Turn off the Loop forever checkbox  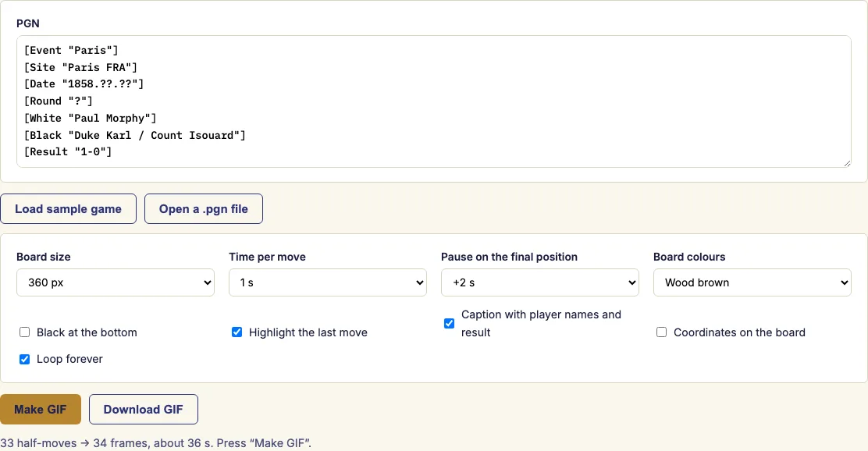(24, 359)
